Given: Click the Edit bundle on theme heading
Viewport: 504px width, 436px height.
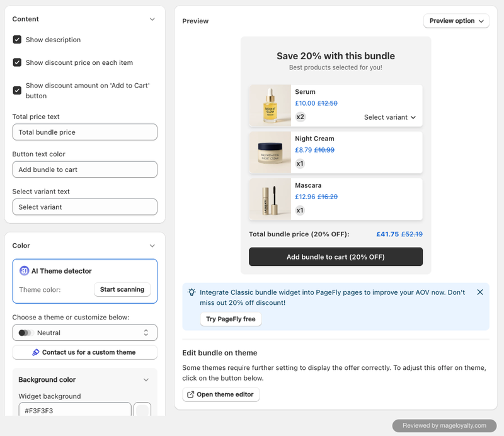Looking at the screenshot, I should 219,353.
